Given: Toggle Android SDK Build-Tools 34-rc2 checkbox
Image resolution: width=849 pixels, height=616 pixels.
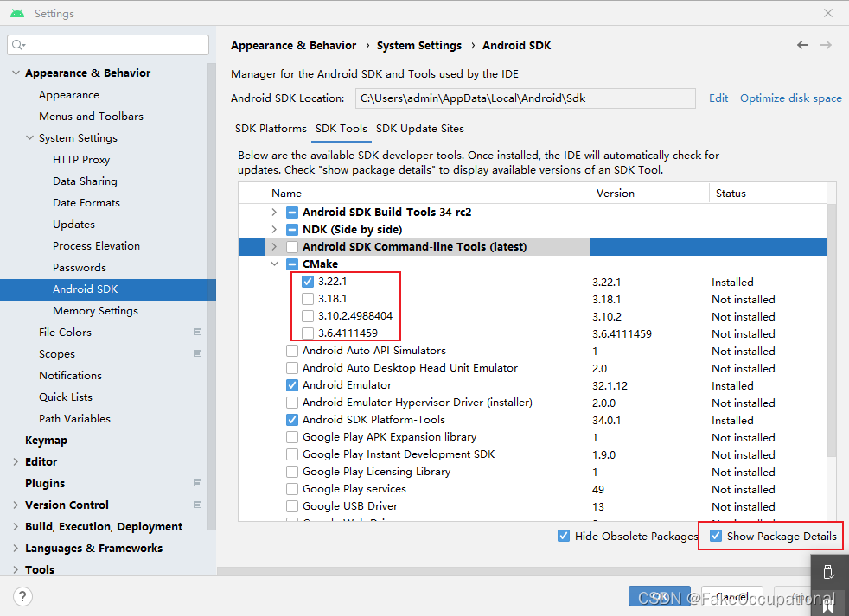Looking at the screenshot, I should point(292,213).
